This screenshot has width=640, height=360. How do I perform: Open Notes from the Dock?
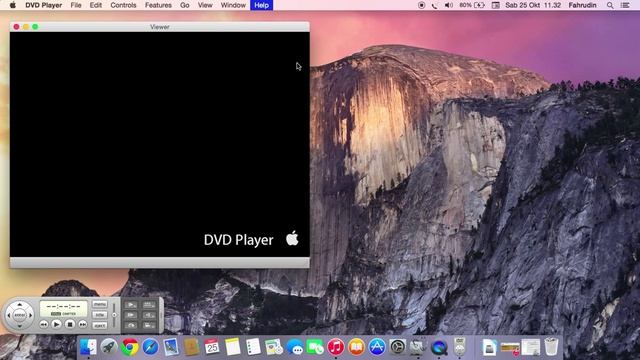(233, 347)
